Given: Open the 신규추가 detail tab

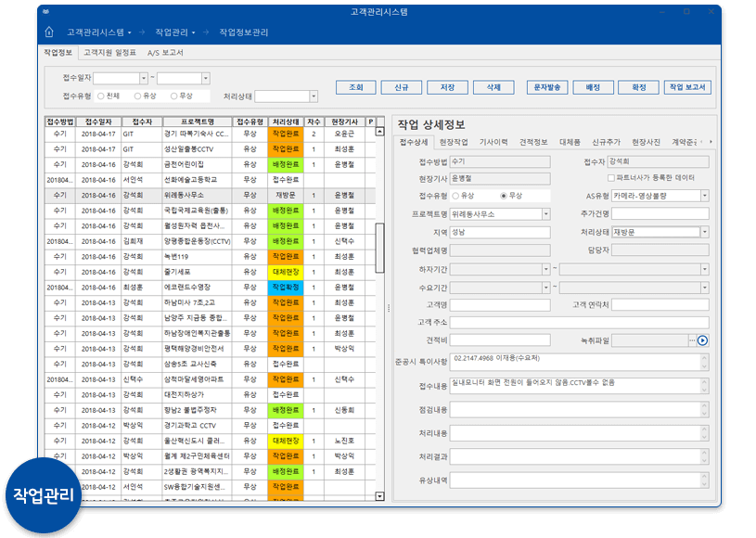Looking at the screenshot, I should click(x=606, y=142).
